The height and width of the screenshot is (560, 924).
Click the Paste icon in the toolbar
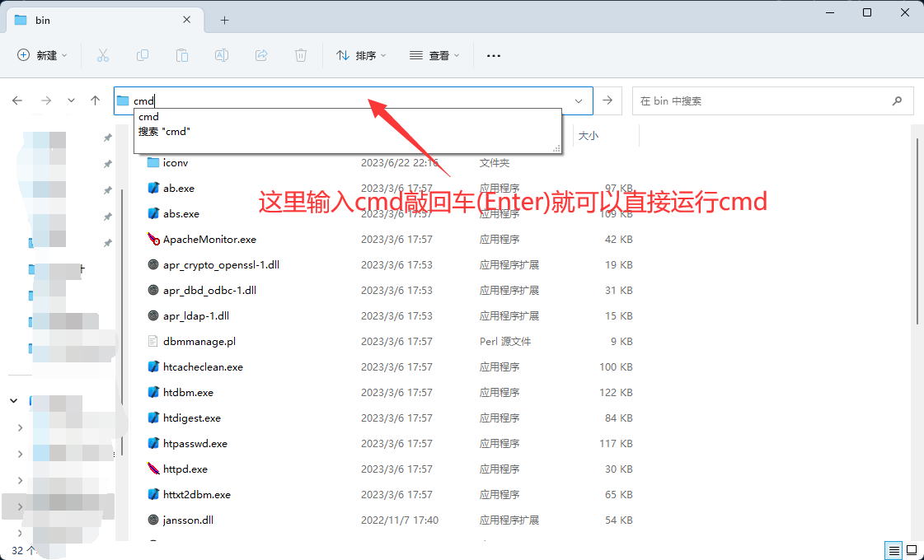[181, 55]
